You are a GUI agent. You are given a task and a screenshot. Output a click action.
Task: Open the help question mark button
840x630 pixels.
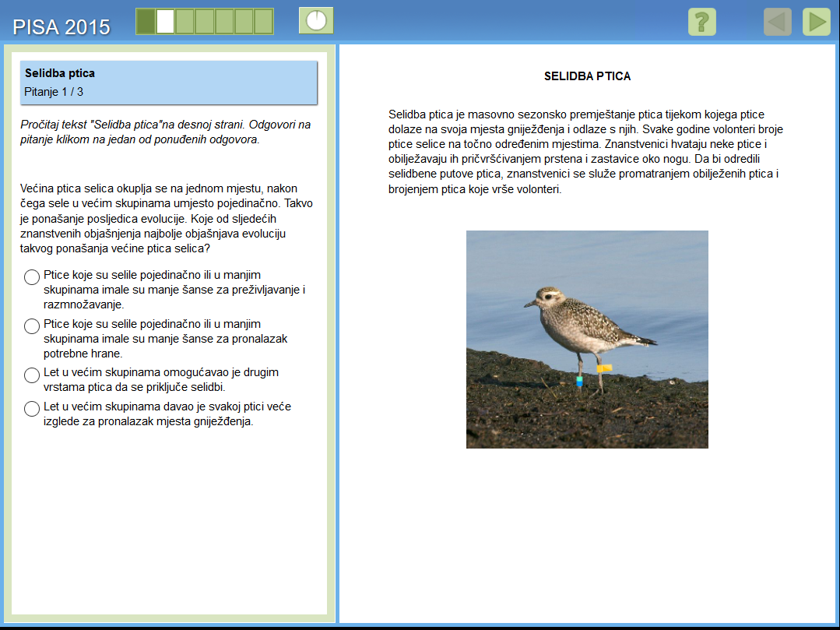click(701, 22)
